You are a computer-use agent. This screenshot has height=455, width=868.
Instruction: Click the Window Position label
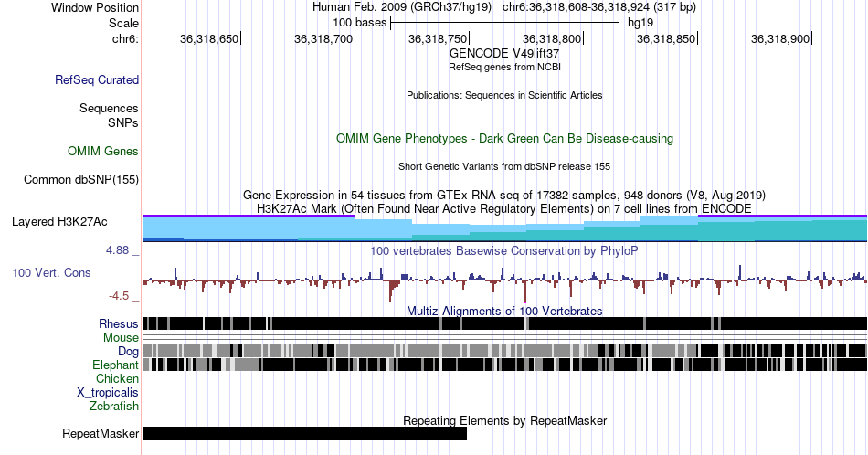pyautogui.click(x=95, y=7)
